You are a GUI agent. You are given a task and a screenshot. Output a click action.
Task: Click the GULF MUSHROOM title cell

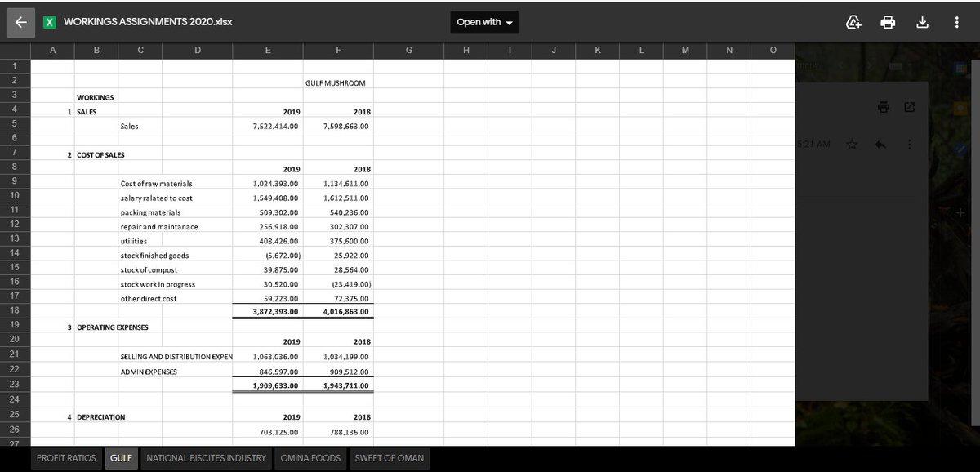point(336,83)
